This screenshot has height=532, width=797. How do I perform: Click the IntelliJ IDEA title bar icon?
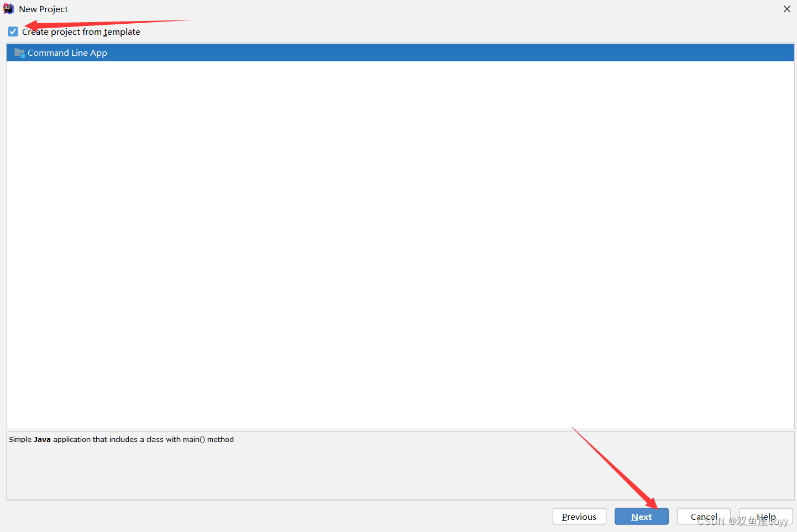(9, 9)
